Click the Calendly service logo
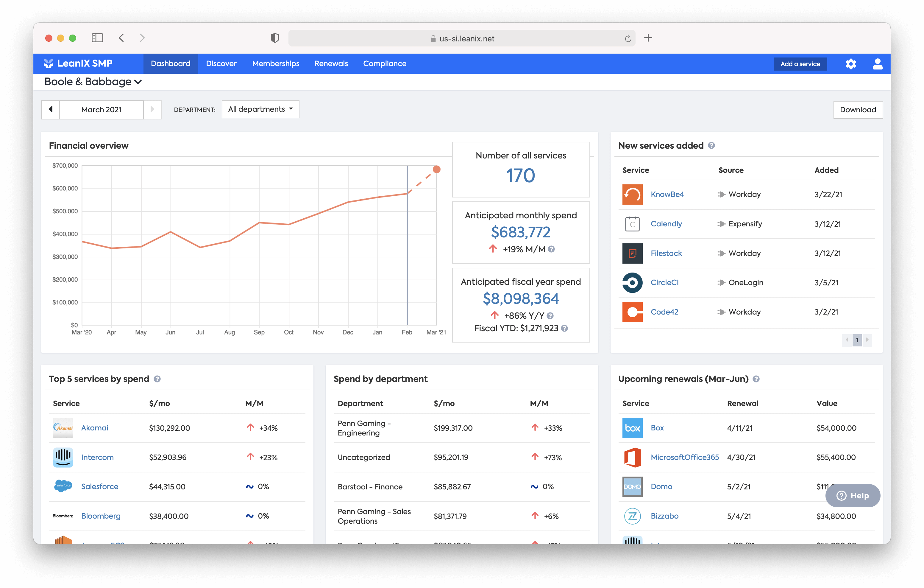This screenshot has height=588, width=924. [x=632, y=224]
